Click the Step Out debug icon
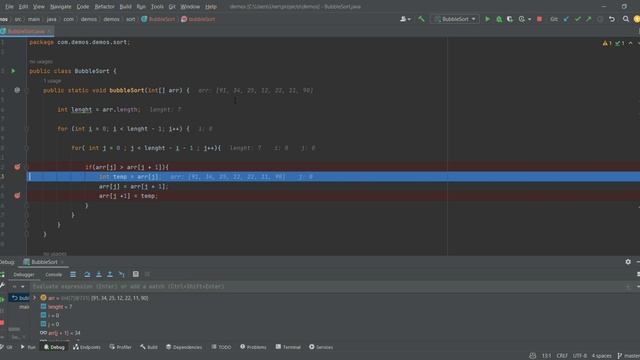The image size is (640, 360). pyautogui.click(x=110, y=274)
